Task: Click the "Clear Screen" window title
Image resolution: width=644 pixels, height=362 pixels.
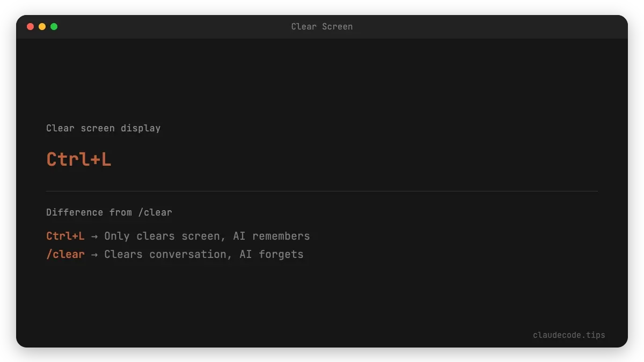Action: [322, 26]
